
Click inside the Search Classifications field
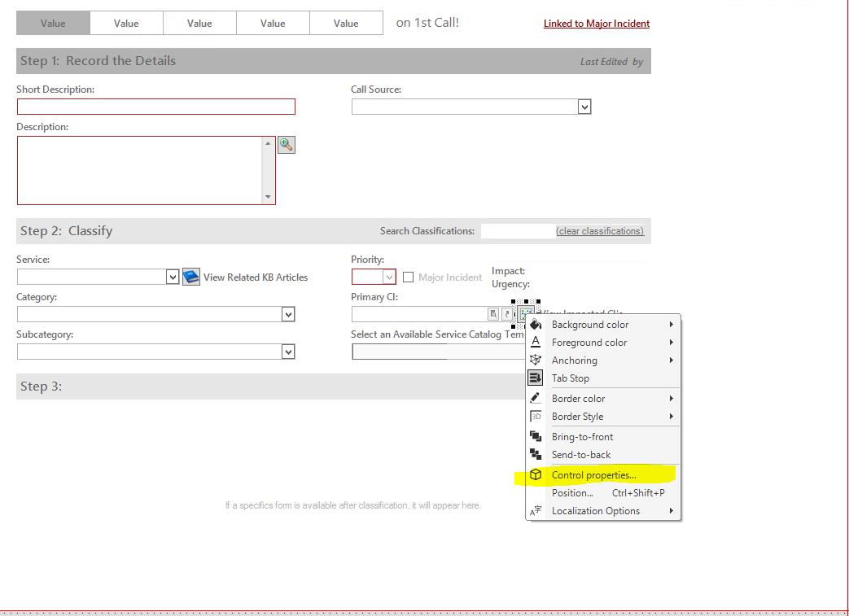(525, 231)
